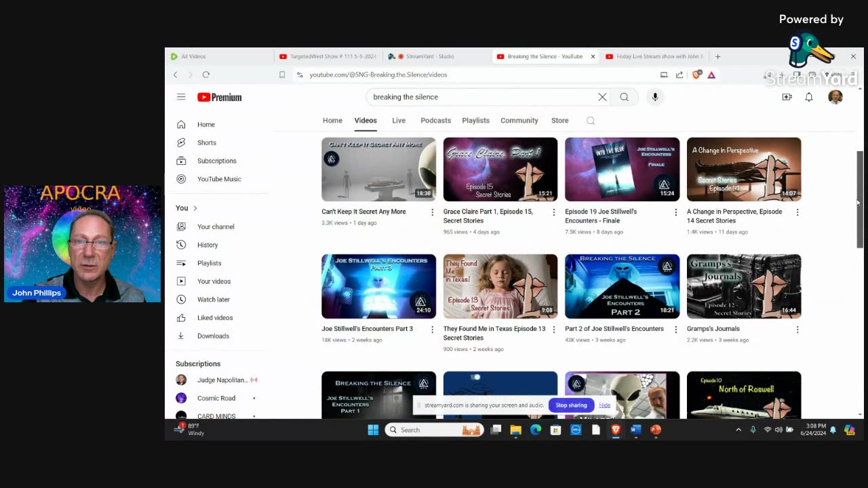
Task: Switch to channel Podcasts tab
Action: click(x=435, y=121)
